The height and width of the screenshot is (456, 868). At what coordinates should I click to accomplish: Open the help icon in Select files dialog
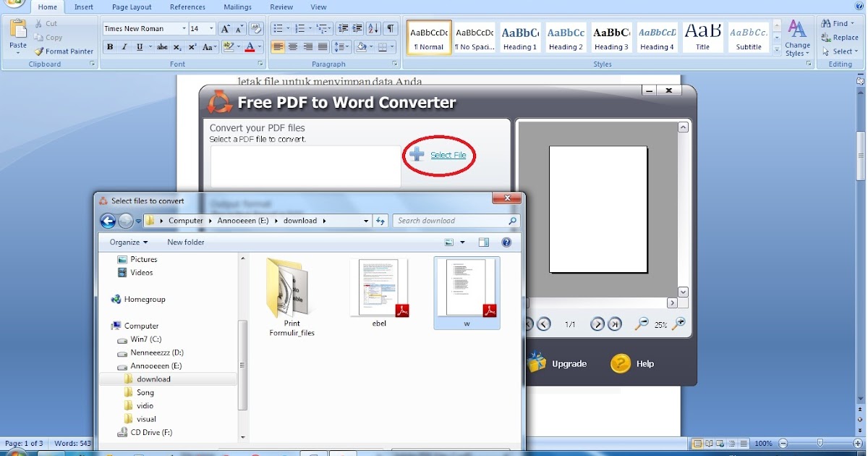[x=506, y=242]
